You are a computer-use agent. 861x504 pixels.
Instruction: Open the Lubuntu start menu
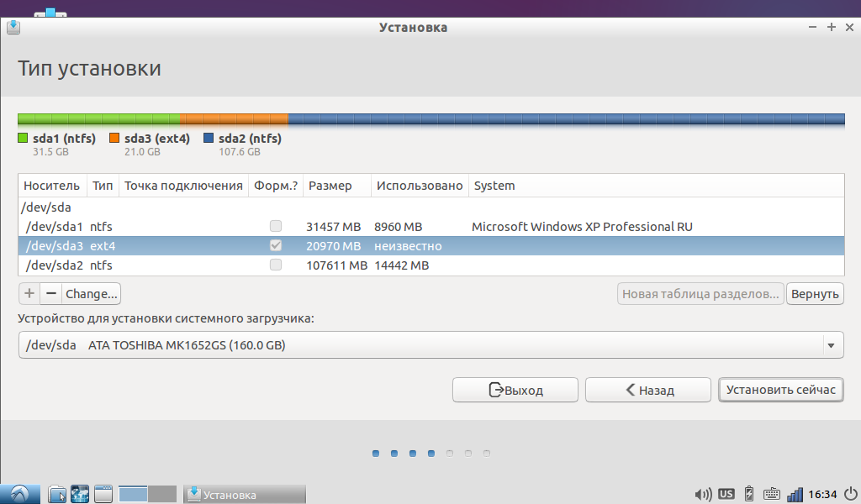[x=20, y=494]
